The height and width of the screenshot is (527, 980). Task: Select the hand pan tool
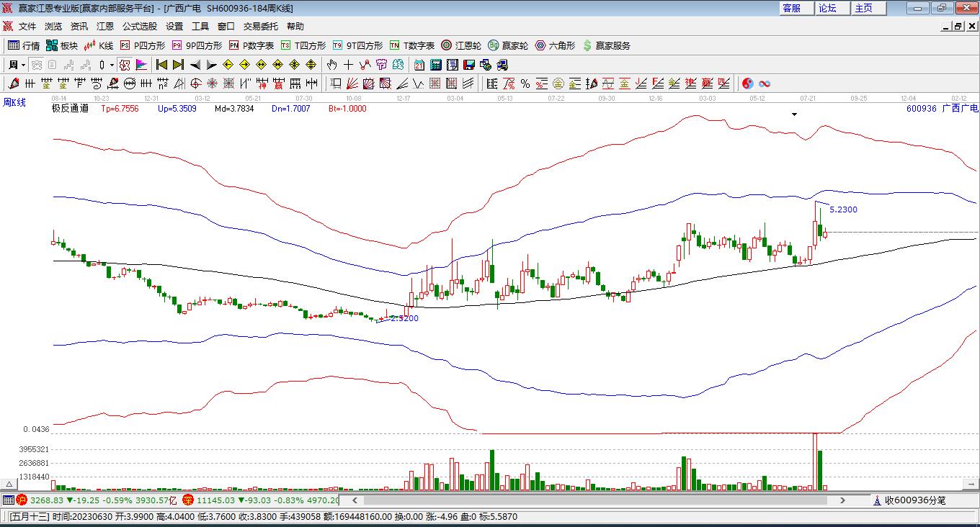[332, 65]
